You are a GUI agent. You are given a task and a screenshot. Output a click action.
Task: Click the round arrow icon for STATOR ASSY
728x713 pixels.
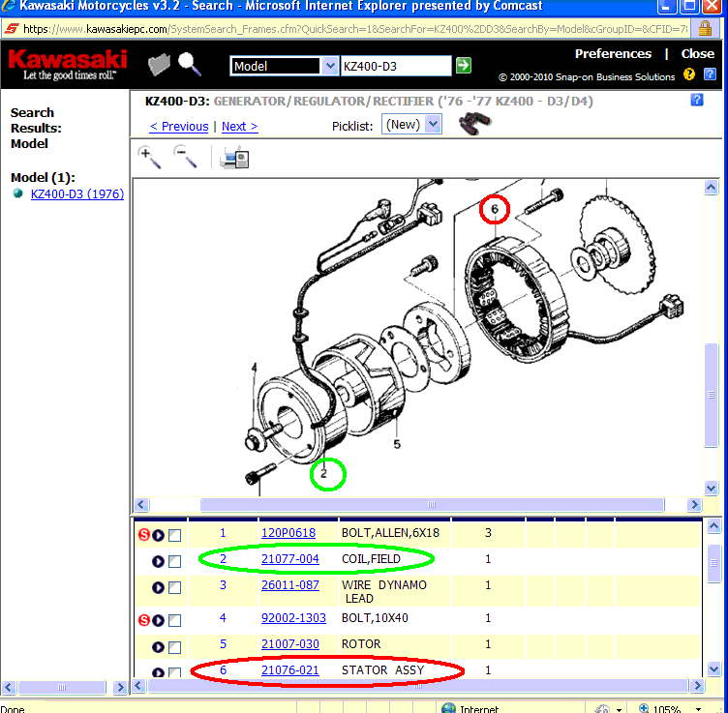click(159, 672)
